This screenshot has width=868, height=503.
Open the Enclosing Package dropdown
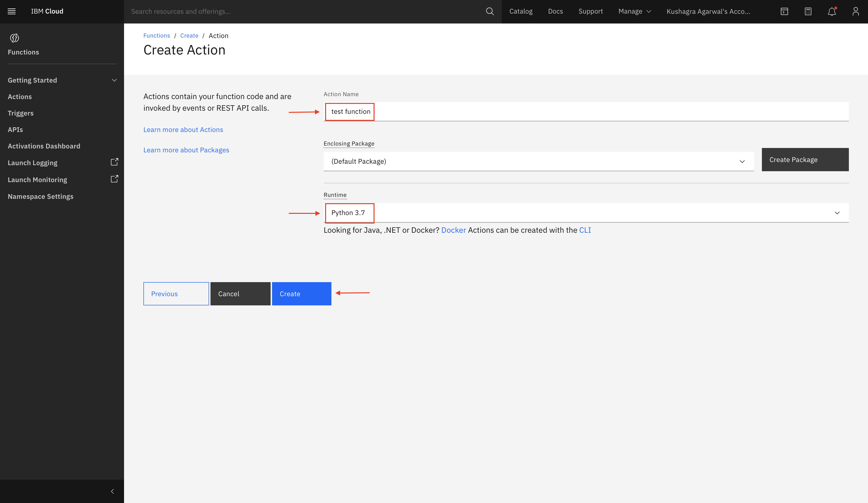538,162
